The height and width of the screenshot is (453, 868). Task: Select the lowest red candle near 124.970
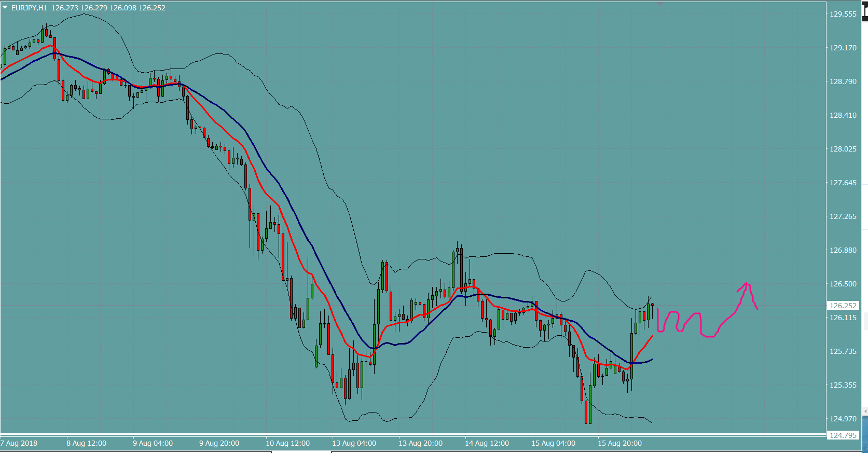[x=586, y=412]
